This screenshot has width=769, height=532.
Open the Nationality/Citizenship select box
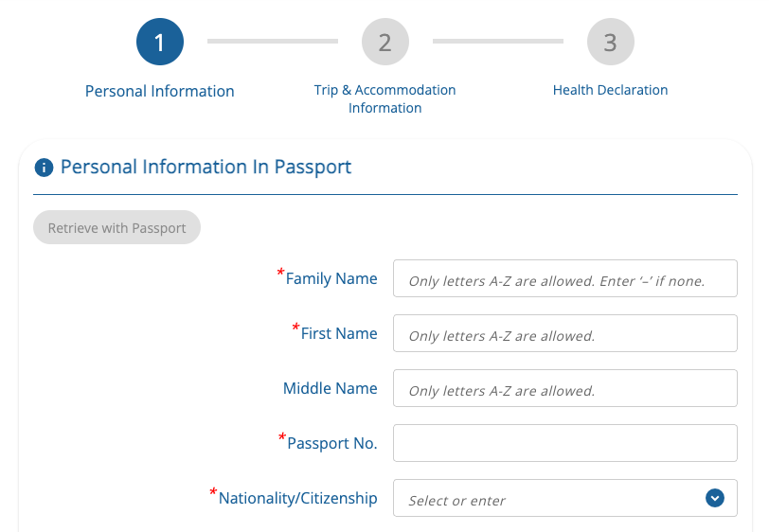(x=549, y=499)
